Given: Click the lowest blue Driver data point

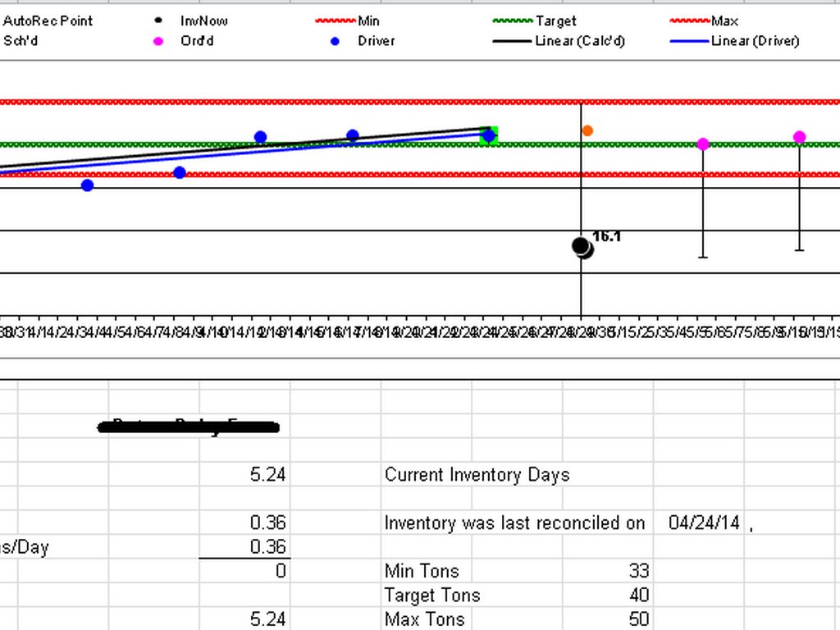Looking at the screenshot, I should click(x=88, y=185).
